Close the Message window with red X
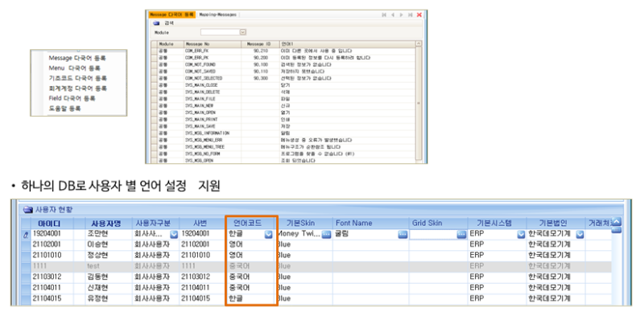 coord(419,14)
